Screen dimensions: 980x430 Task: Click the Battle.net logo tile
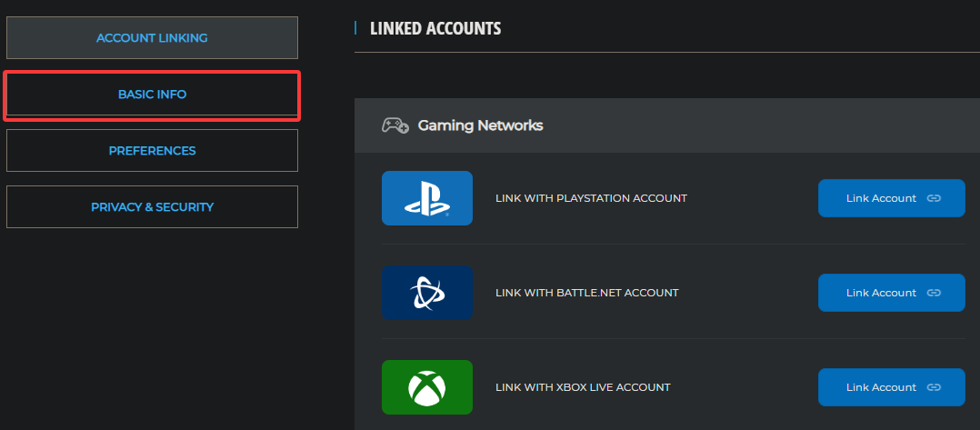(x=426, y=293)
